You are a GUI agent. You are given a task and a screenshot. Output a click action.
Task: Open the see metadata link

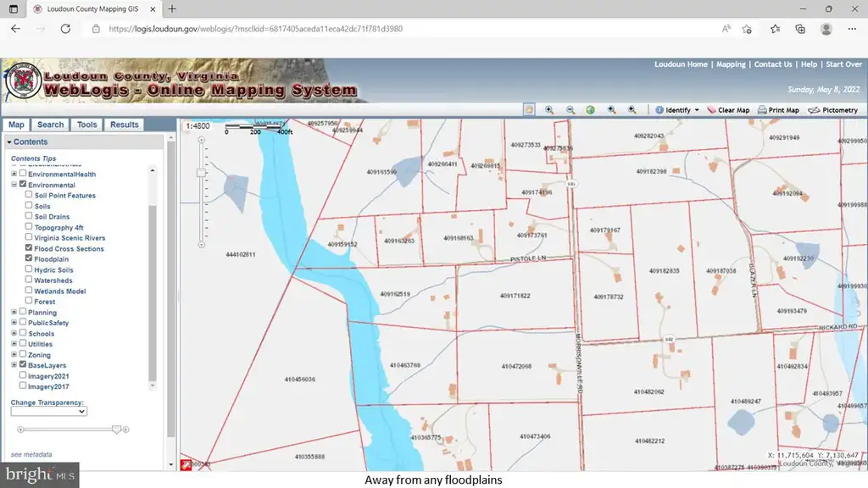click(31, 454)
